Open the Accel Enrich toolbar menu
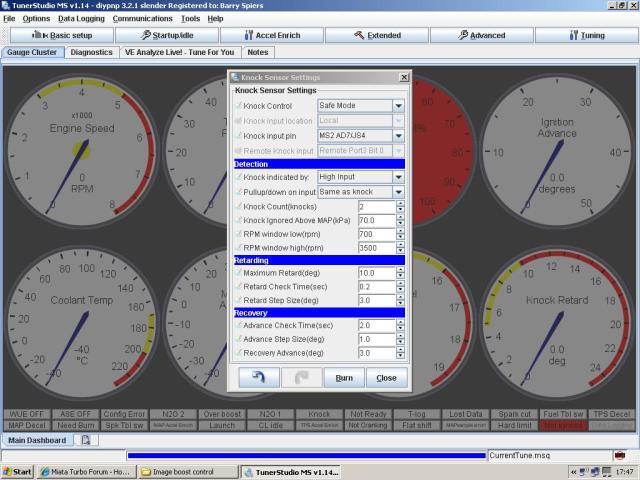The height and width of the screenshot is (480, 640). pyautogui.click(x=287, y=35)
